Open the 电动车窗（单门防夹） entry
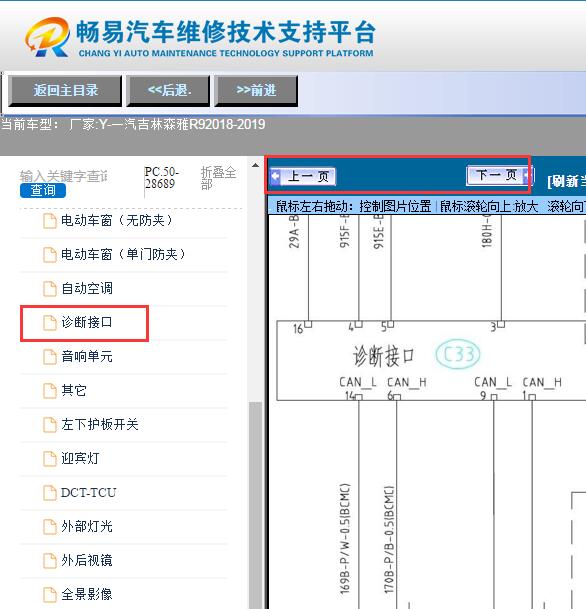Viewport: 586px width, 609px height. click(123, 255)
